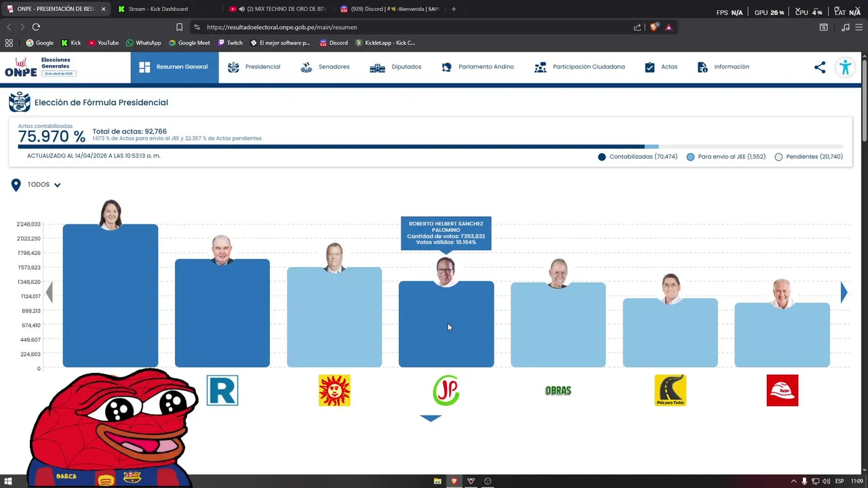Open File Explorer from the taskbar
Viewport: 868px width, 488px height.
(x=437, y=481)
